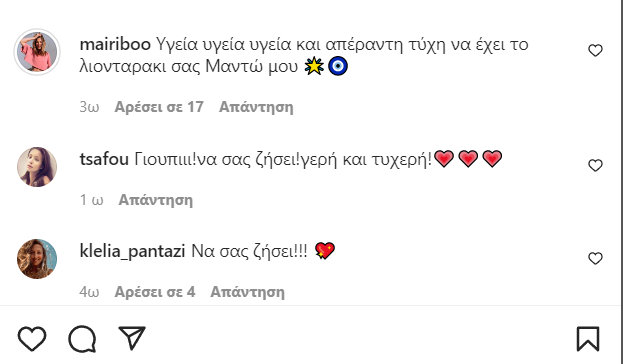View likes by clicking Αρέσει σε 4

point(155,292)
